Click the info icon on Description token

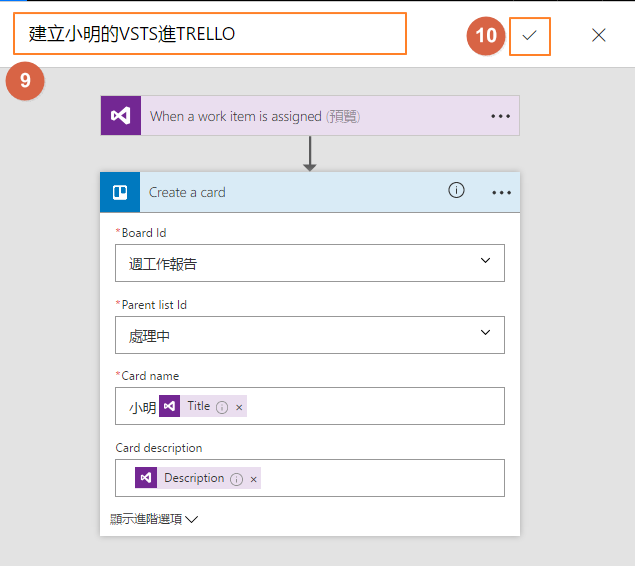coord(236,479)
